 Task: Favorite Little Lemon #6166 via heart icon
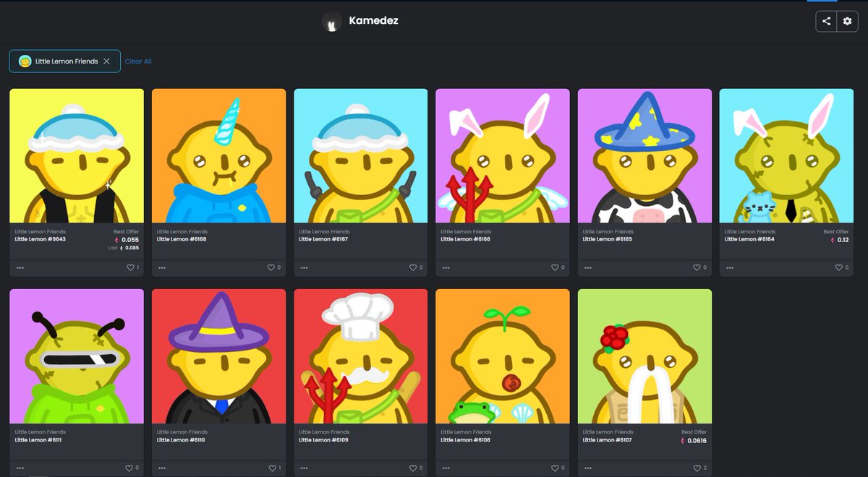(x=556, y=267)
